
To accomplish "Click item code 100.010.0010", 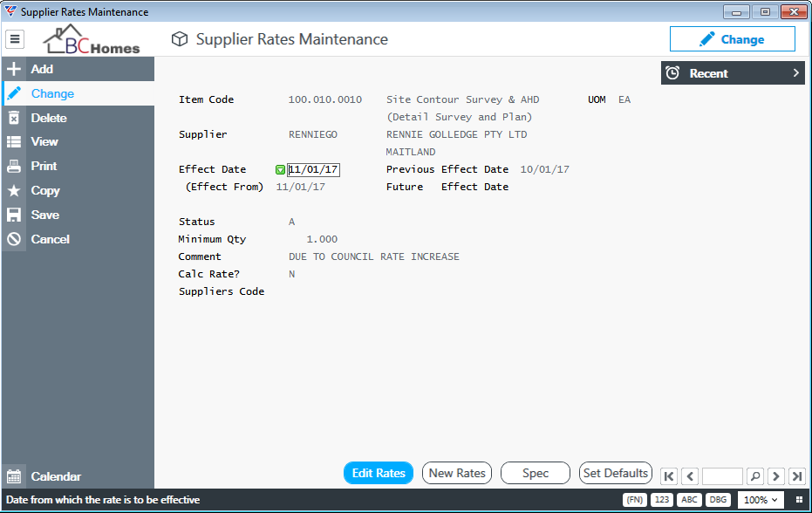I will click(x=324, y=99).
